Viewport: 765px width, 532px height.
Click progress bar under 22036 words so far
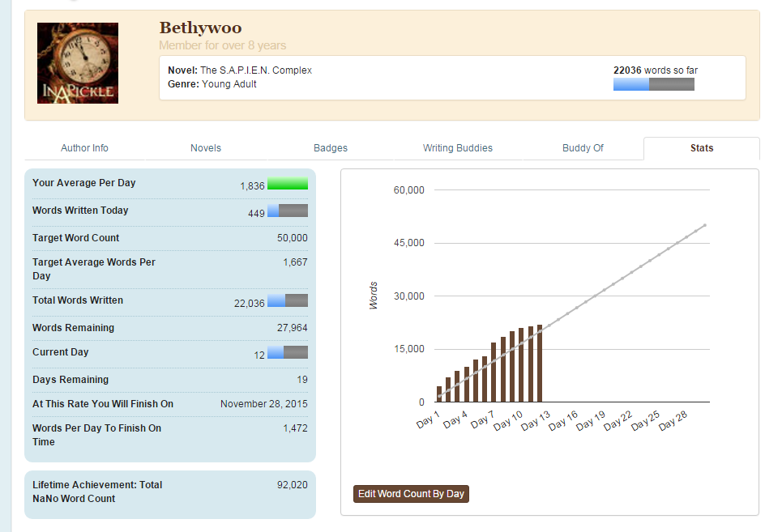point(653,84)
